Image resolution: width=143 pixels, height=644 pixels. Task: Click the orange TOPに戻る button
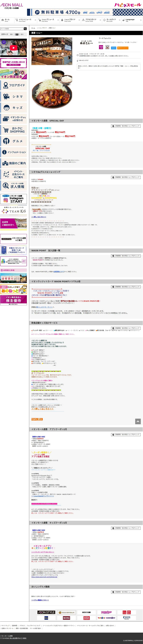tap(37, 419)
